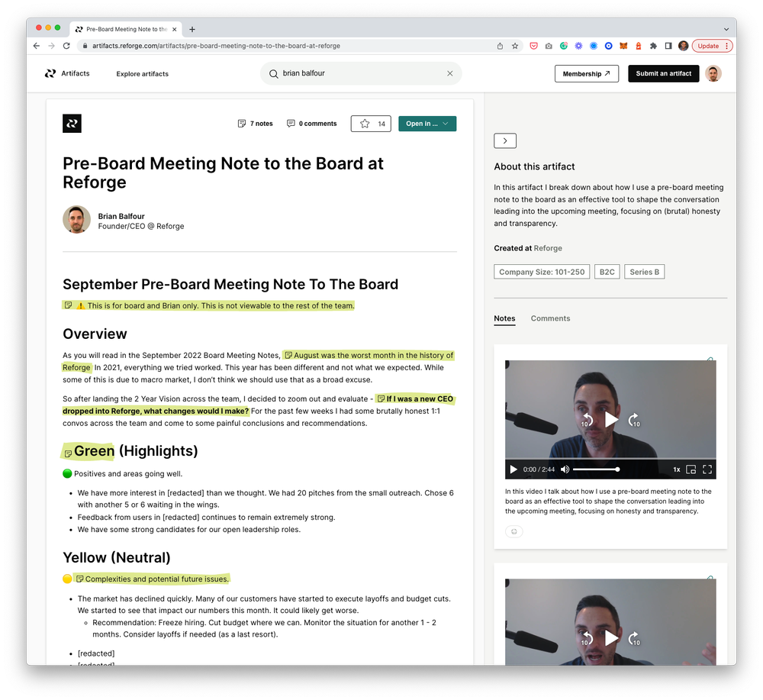
Task: Change first video 1x playback speed
Action: coord(676,469)
